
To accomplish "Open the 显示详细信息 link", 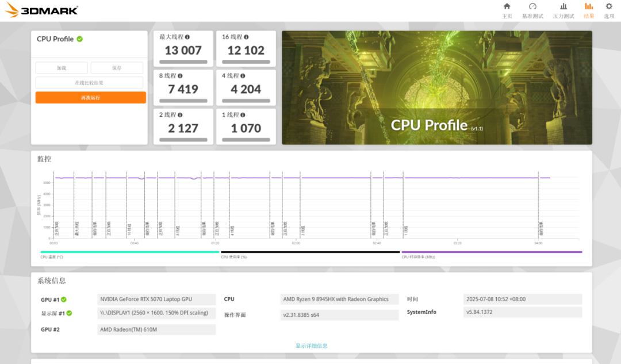I will (x=312, y=346).
